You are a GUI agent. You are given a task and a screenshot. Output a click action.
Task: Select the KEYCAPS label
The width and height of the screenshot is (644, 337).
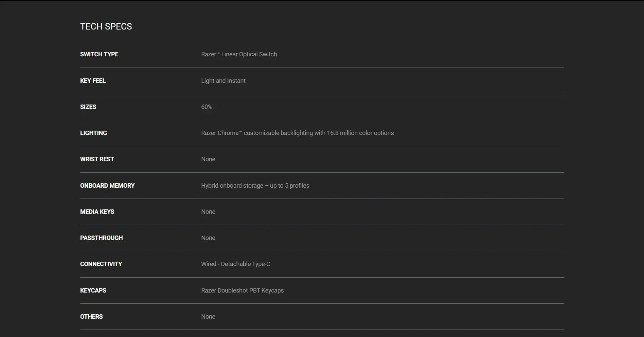click(x=93, y=291)
